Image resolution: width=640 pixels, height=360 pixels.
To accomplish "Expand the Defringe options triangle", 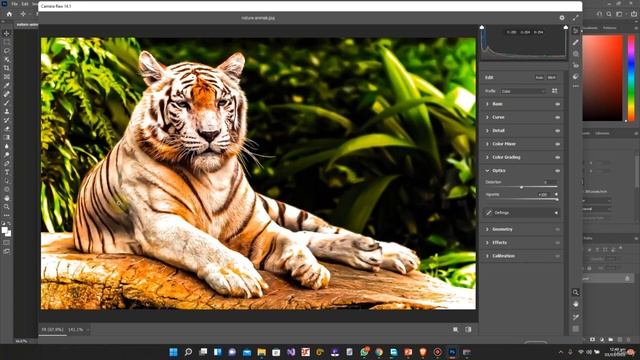I will point(556,213).
